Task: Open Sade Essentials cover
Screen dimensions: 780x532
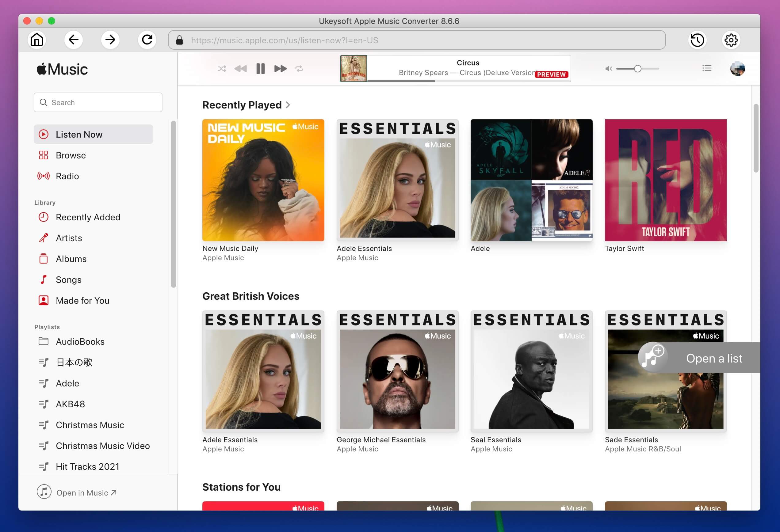Action: coord(666,371)
